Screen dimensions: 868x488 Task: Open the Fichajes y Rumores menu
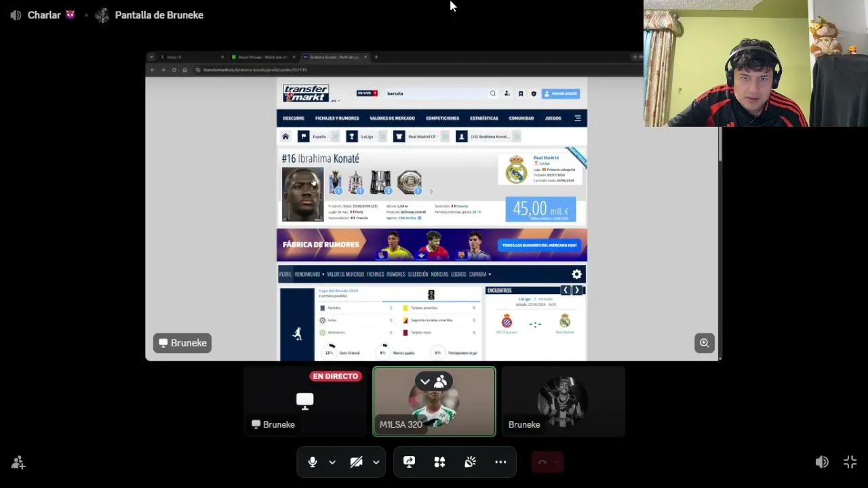(337, 118)
